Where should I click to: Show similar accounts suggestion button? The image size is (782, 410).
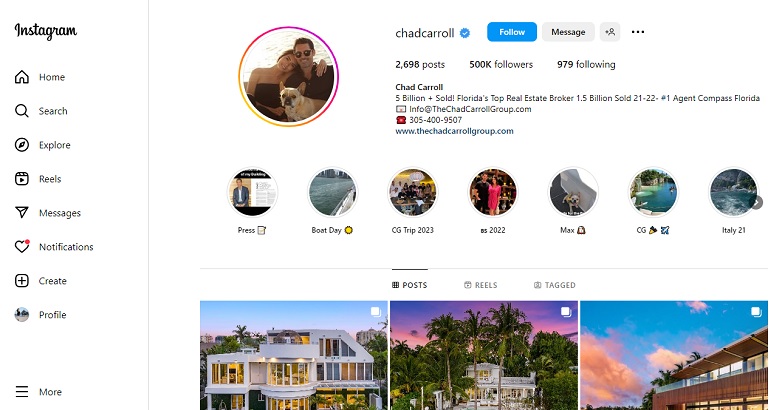point(610,32)
